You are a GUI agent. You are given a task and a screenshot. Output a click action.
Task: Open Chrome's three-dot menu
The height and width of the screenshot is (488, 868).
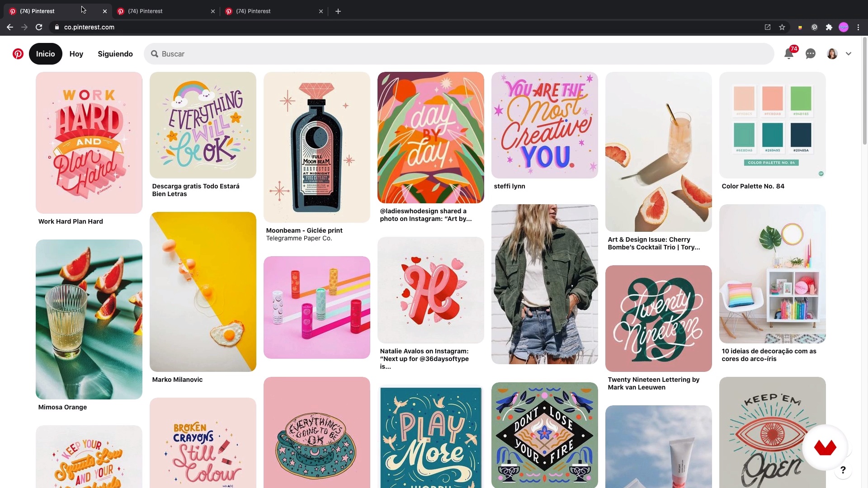coord(858,27)
